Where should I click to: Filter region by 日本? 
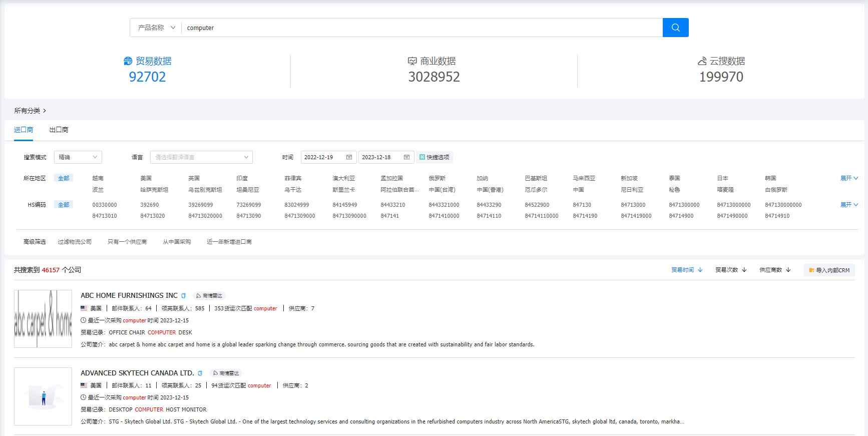[x=722, y=178]
